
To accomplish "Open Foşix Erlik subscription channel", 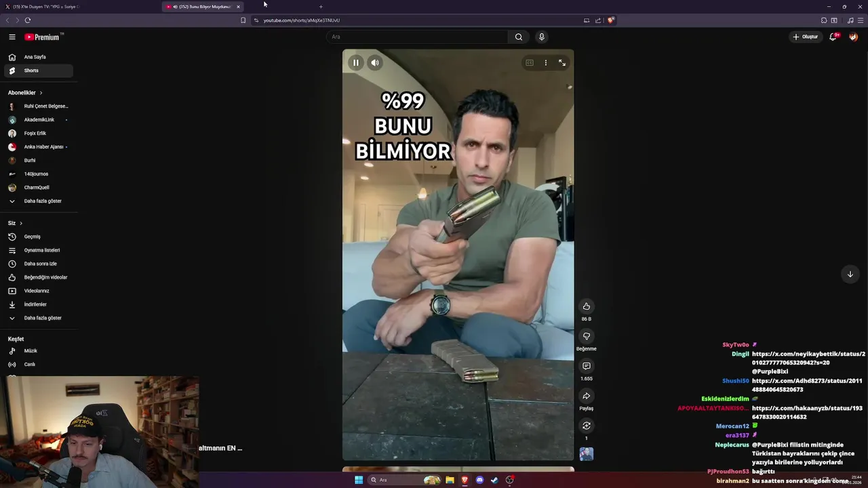I will click(x=39, y=134).
